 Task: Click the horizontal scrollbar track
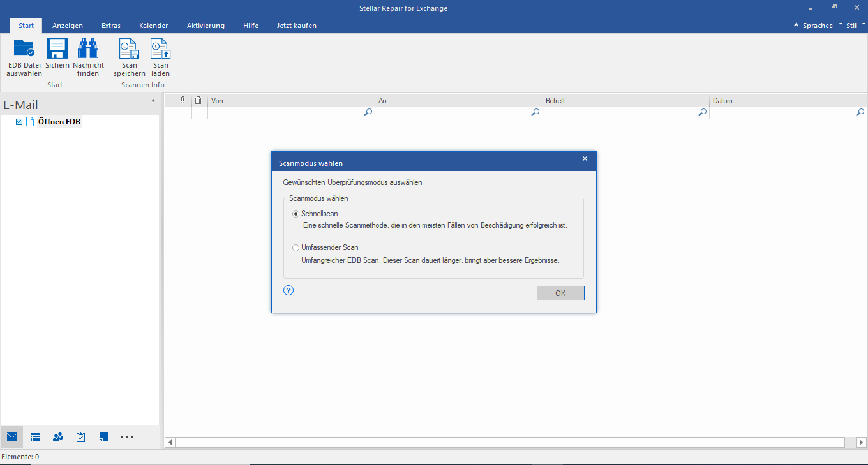[x=511, y=442]
